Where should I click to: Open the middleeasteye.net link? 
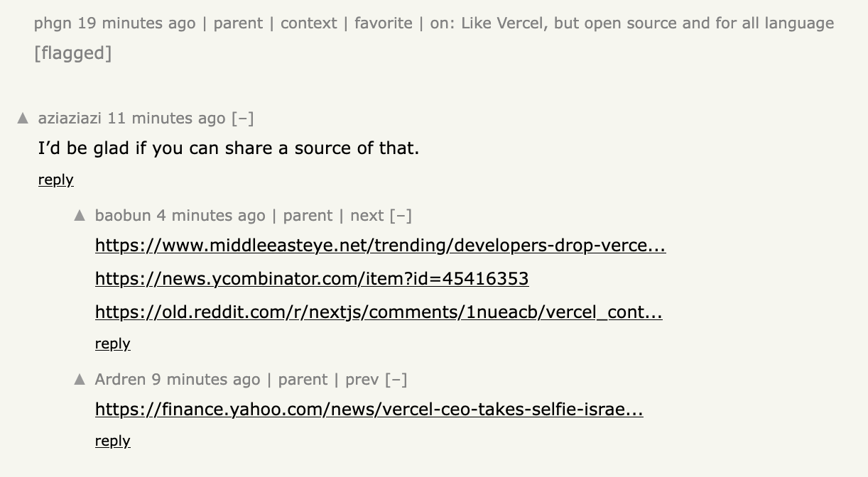click(x=380, y=246)
